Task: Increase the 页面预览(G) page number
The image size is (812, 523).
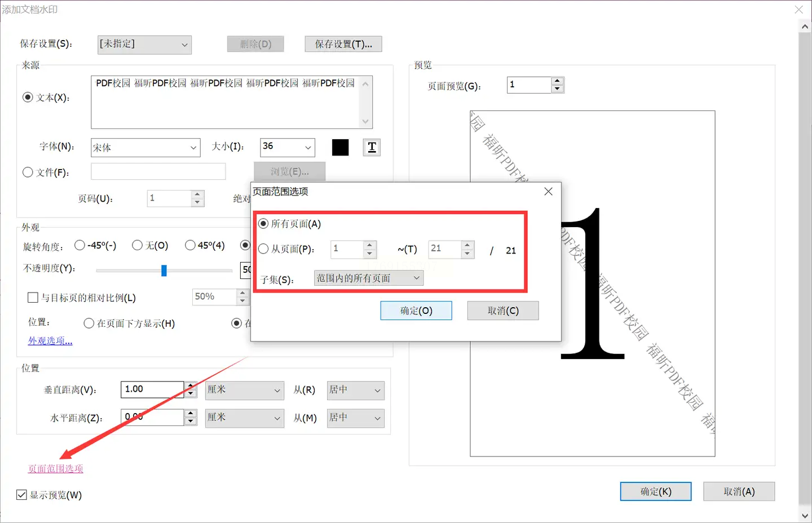Action: pyautogui.click(x=558, y=81)
